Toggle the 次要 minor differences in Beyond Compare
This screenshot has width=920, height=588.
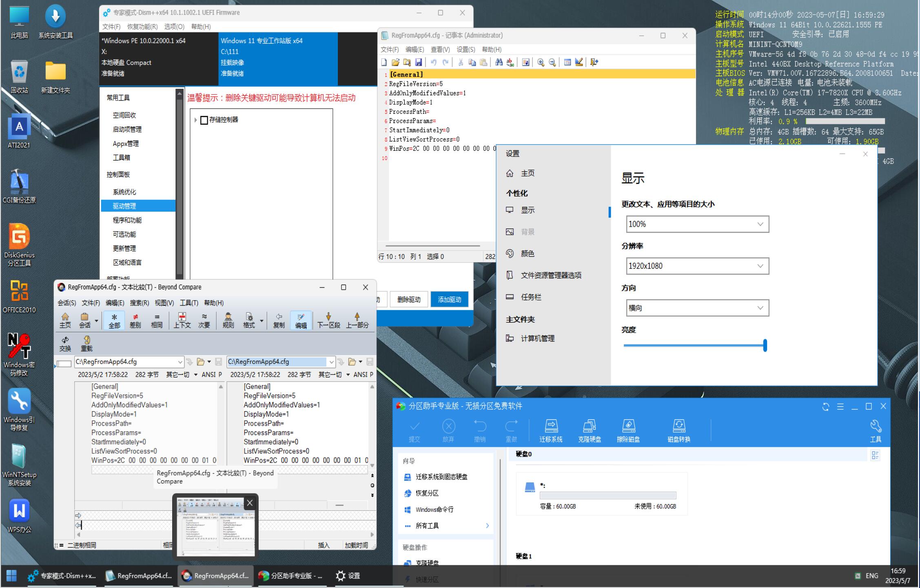tap(204, 321)
